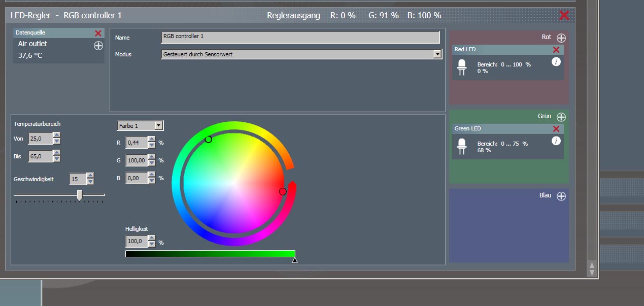Expand the Farbe 1 color selector
644x306 pixels.
(x=159, y=125)
